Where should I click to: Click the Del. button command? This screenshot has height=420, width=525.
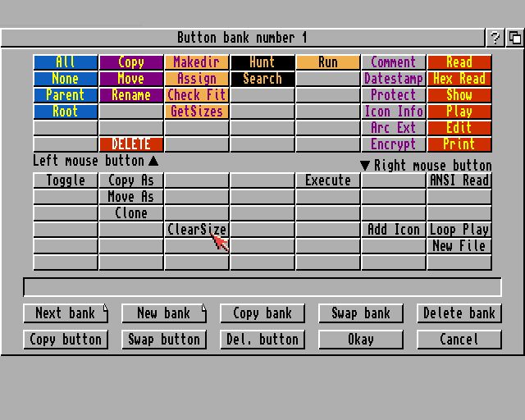pos(262,340)
